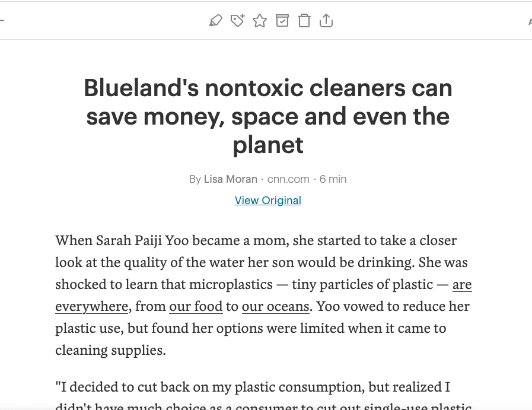Screen dimensions: 532x410
Task: Add a tag with the tag icon
Action: click(237, 21)
